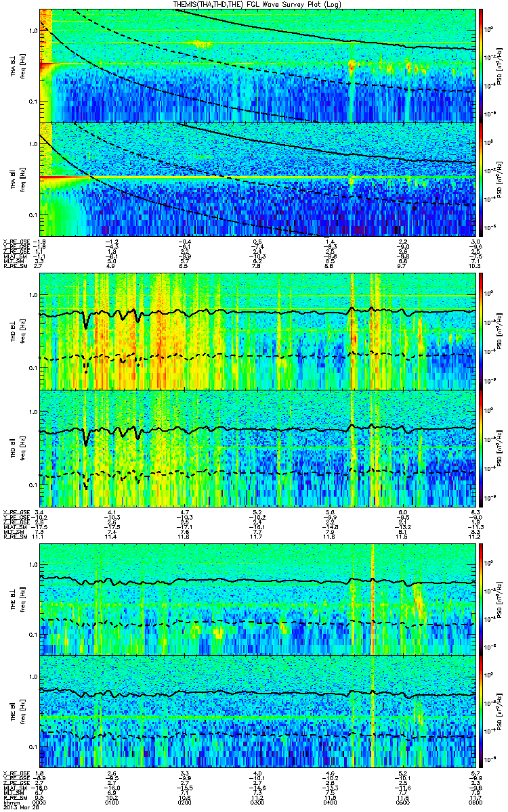Click the THD B-parallel y-axis label
This screenshot has width=508, height=812.
[x=17, y=448]
